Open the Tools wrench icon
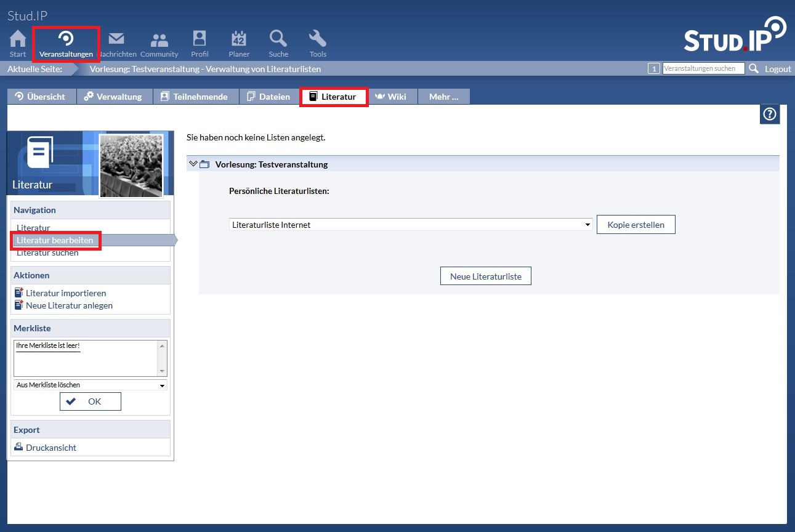Image resolution: width=795 pixels, height=532 pixels. (x=318, y=39)
